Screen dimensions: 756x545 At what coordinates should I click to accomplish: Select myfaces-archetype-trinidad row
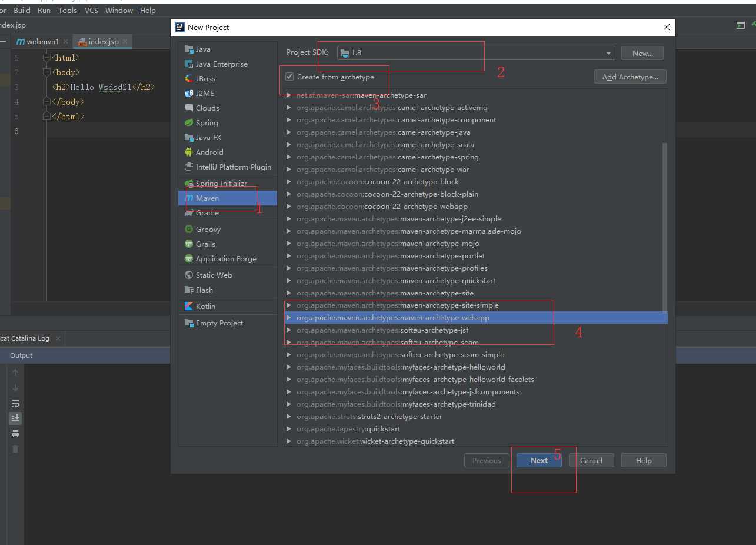pyautogui.click(x=476, y=404)
